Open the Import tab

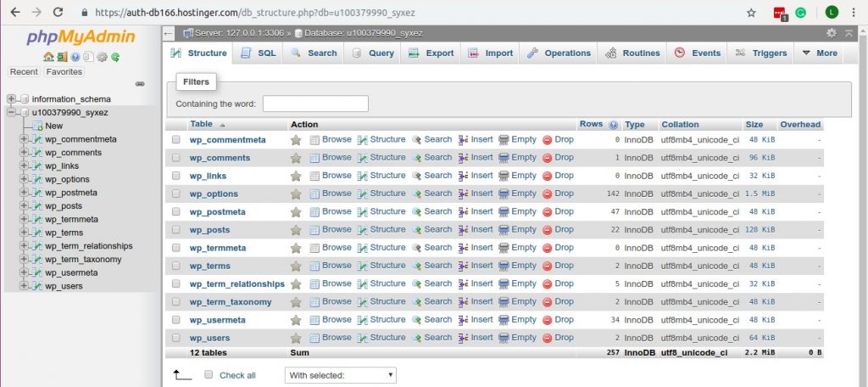491,53
